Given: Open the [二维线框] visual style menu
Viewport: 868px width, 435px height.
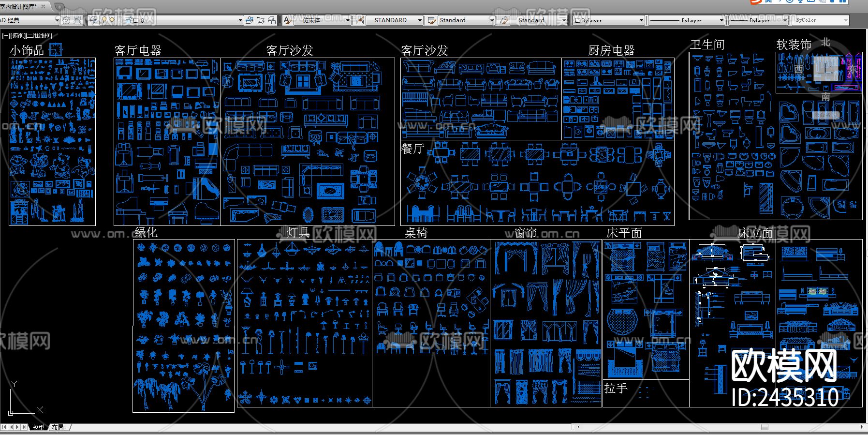Looking at the screenshot, I should click(39, 36).
